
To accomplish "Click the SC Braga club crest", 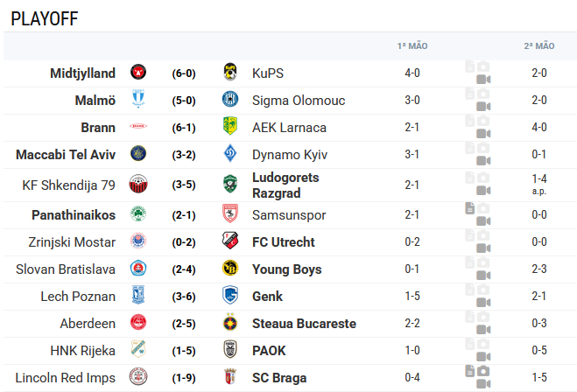I will [230, 377].
